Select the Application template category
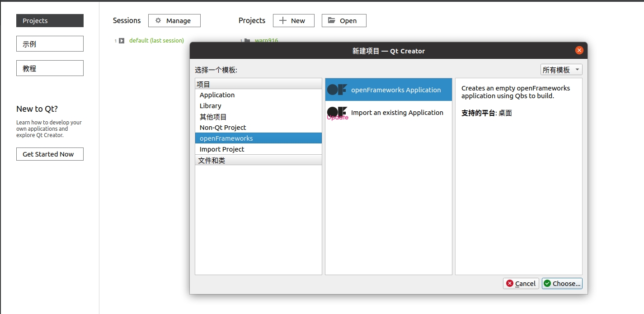The image size is (644, 314). pyautogui.click(x=217, y=95)
